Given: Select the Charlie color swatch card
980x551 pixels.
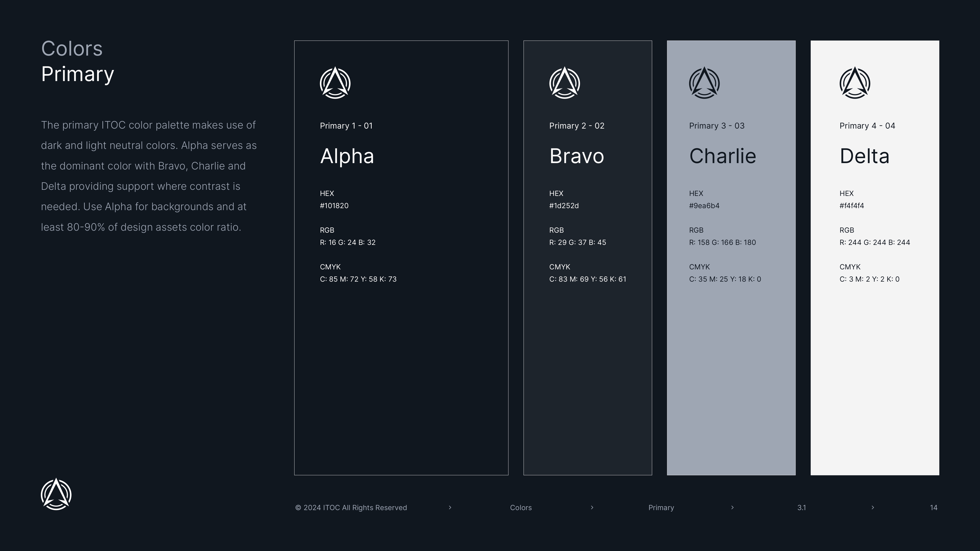Looking at the screenshot, I should pyautogui.click(x=731, y=258).
